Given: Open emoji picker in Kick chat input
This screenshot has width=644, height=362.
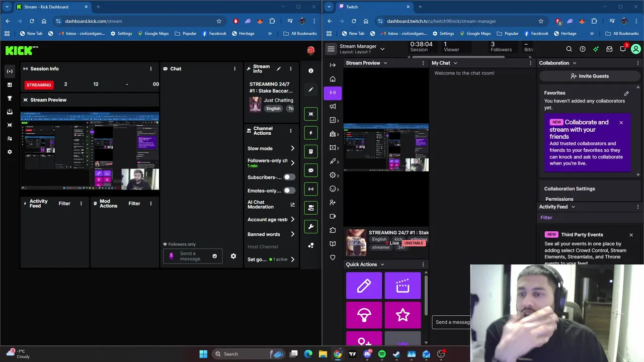Looking at the screenshot, I should [x=214, y=256].
